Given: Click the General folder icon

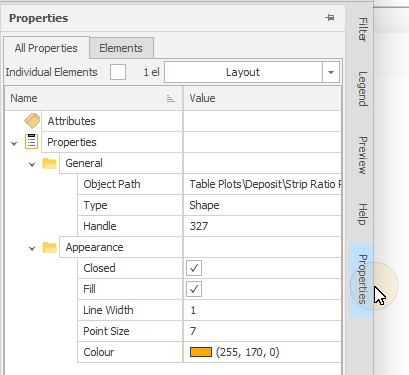Looking at the screenshot, I should coord(50,163).
